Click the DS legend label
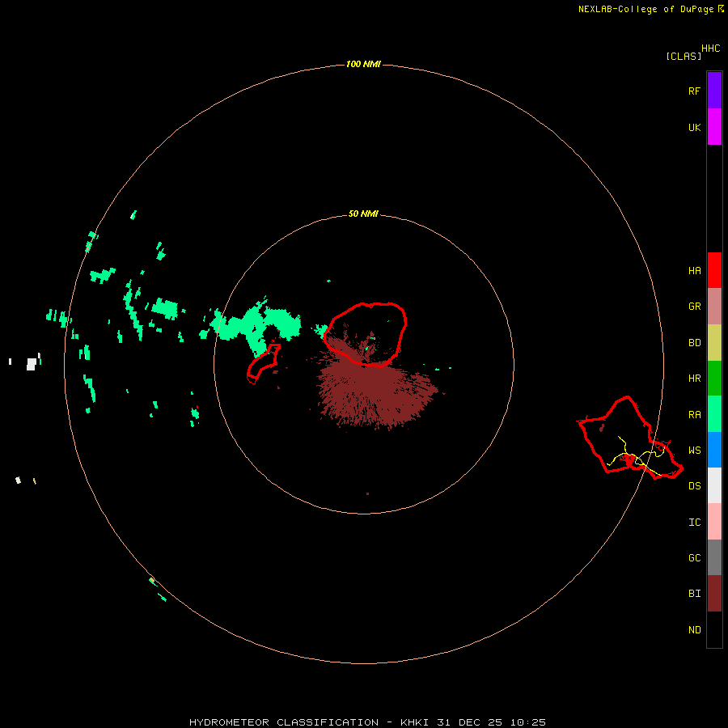The image size is (728, 728). click(694, 485)
